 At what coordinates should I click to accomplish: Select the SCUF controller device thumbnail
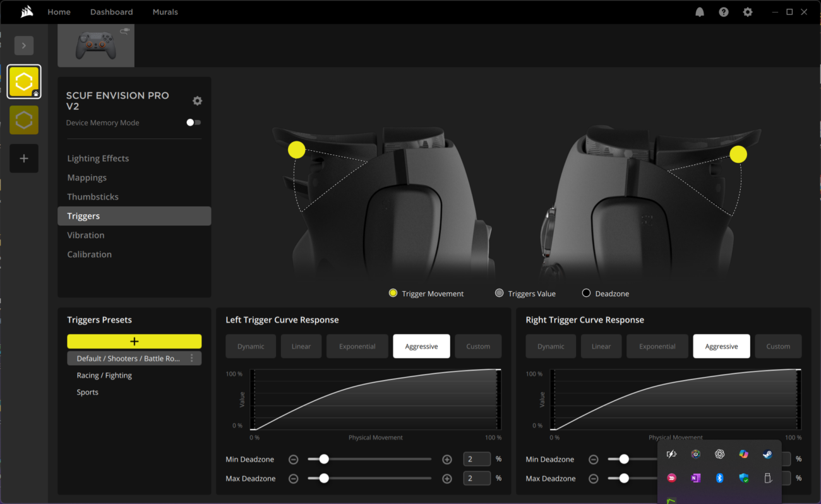(x=96, y=45)
